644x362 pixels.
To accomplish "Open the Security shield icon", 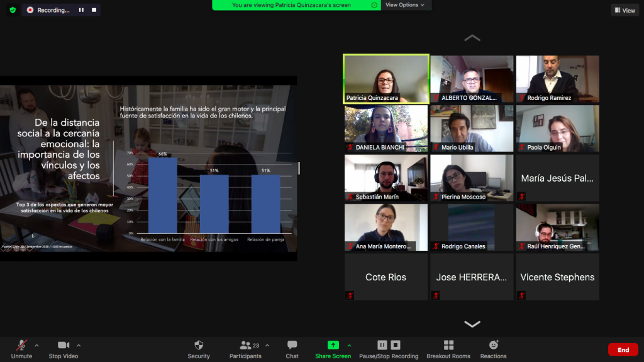I will click(x=199, y=346).
